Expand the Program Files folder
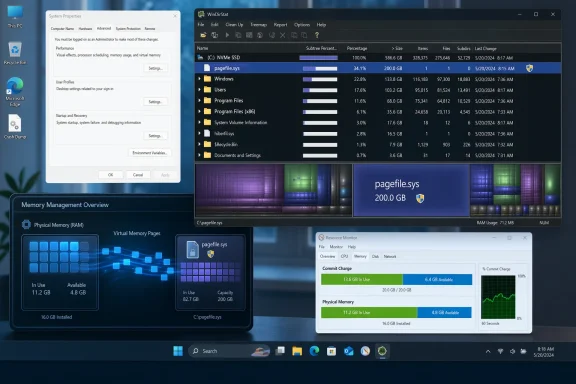The width and height of the screenshot is (576, 384). point(199,100)
